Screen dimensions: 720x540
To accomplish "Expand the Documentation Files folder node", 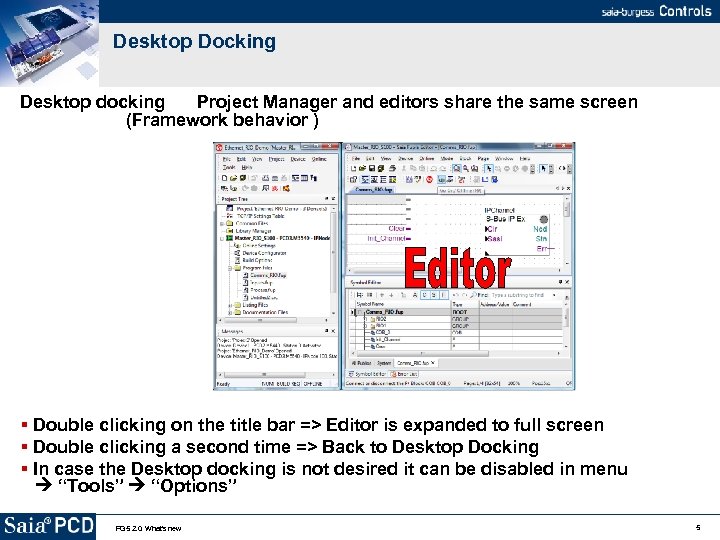I will pyautogui.click(x=230, y=312).
